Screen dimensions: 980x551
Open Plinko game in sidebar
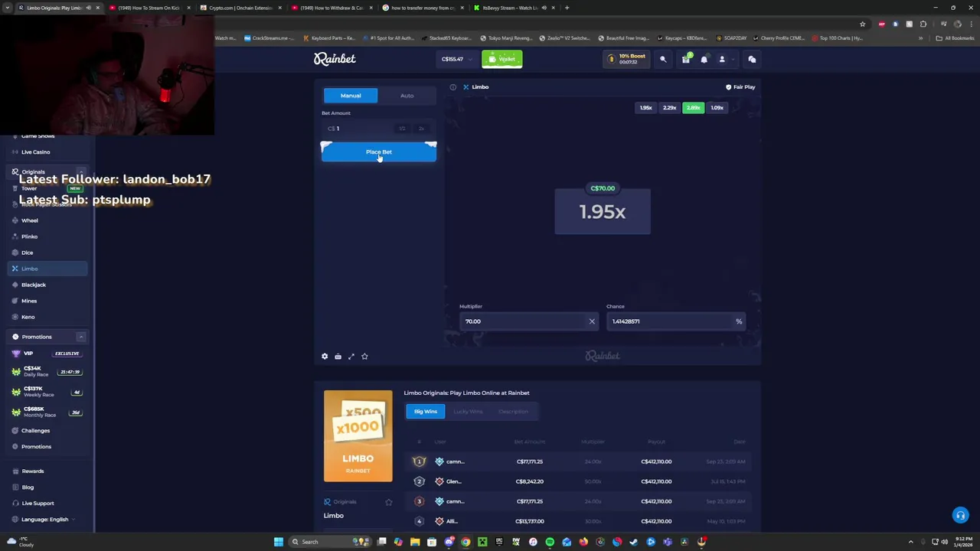click(30, 236)
